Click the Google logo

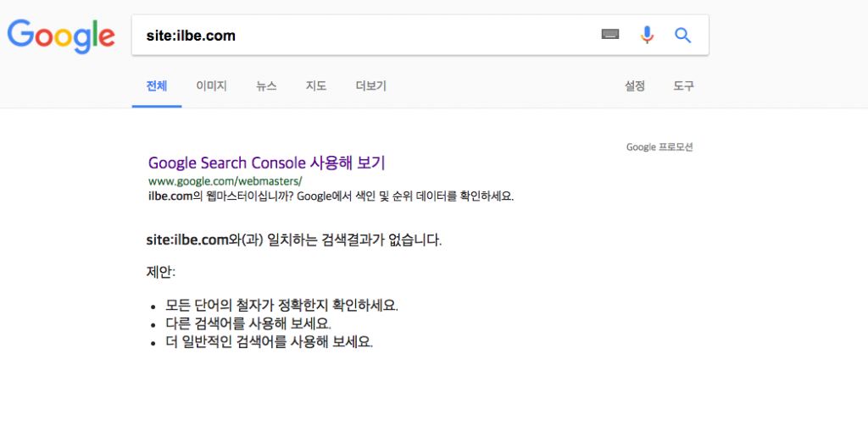[61, 36]
